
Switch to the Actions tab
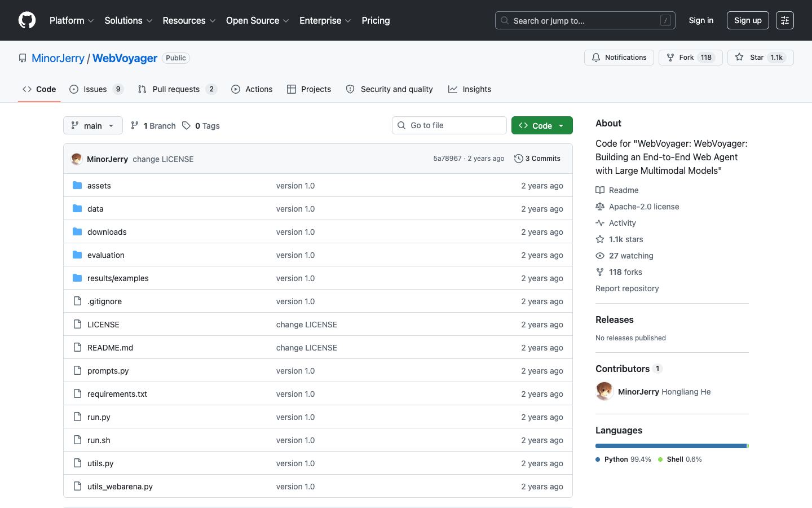point(252,89)
